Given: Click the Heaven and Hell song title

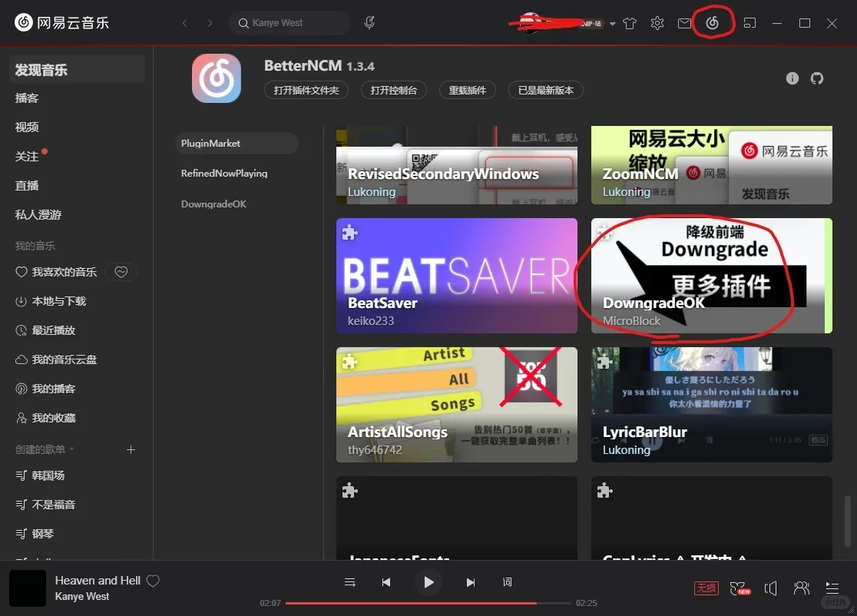Looking at the screenshot, I should click(x=98, y=581).
